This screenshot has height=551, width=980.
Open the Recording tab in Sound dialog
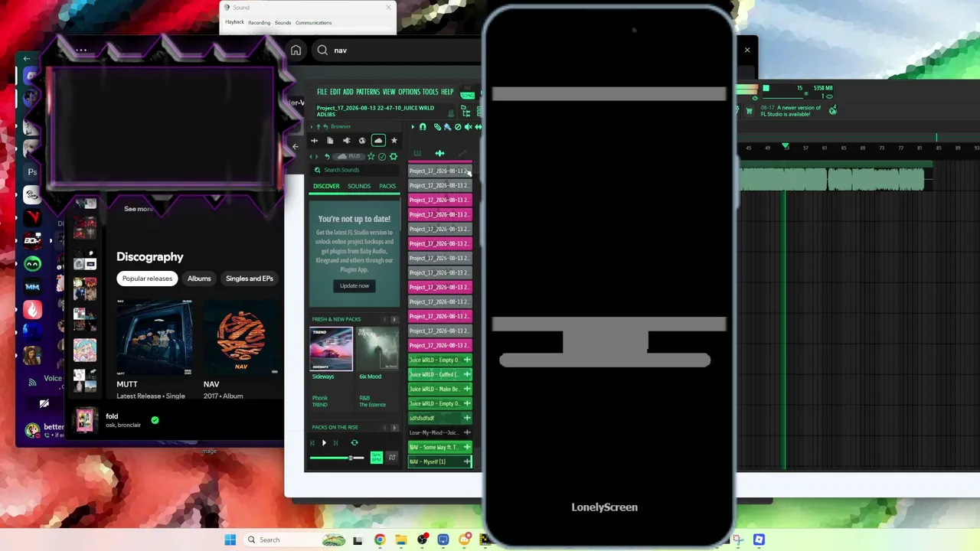click(259, 23)
